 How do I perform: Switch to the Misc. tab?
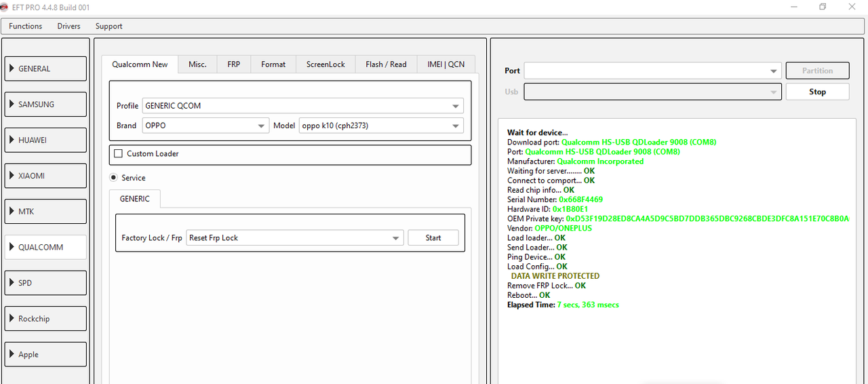197,64
